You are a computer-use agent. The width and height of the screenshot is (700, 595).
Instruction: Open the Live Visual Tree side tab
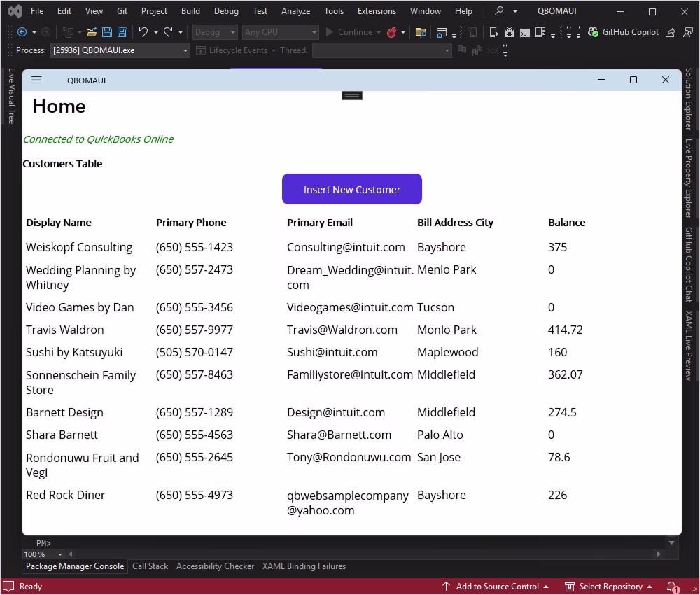(x=12, y=96)
